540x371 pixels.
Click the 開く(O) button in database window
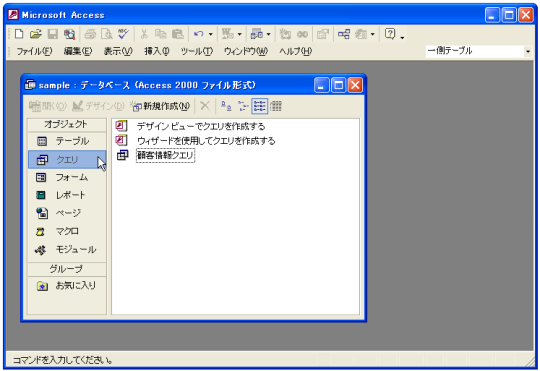pos(48,106)
